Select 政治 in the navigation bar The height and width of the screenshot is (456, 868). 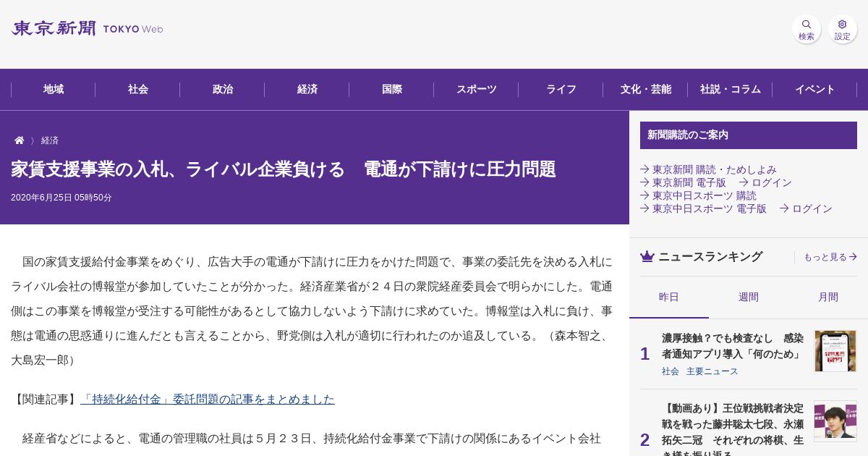coord(223,89)
